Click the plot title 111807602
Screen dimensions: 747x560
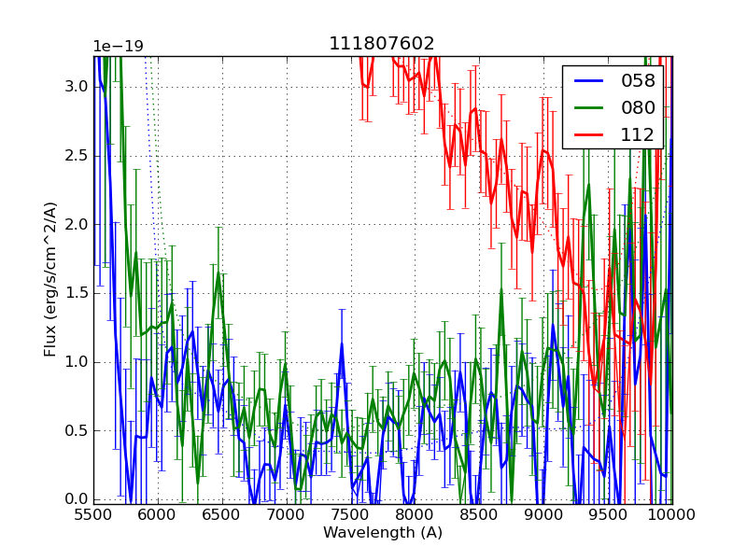381,44
